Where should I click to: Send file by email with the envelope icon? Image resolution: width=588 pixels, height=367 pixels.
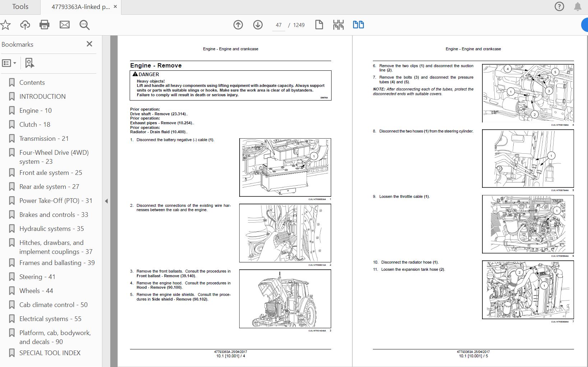click(x=65, y=25)
